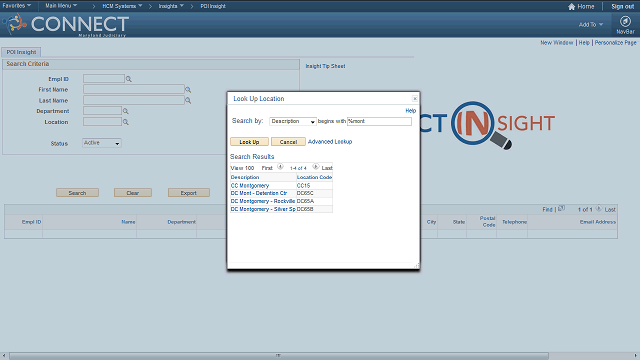Screen dimensions: 640x360
Task: Open the Last Name lookup magnifier
Action: 188,100
